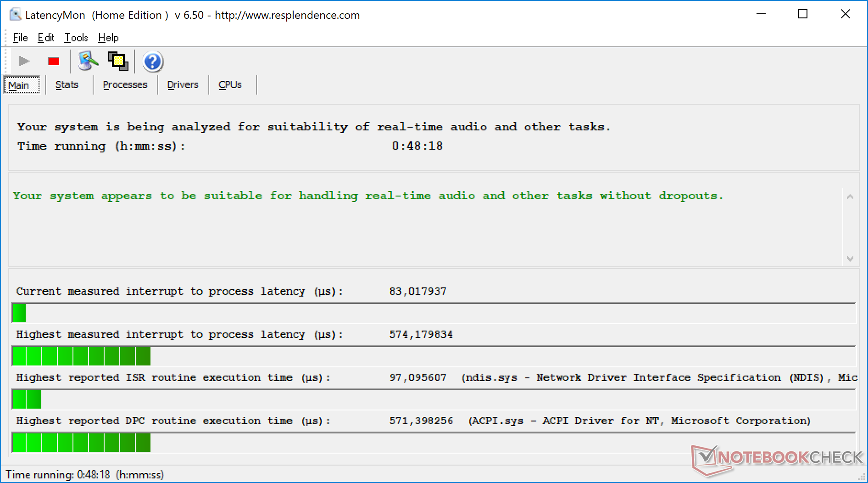Switch to the Processes tab
Viewport: 868px width, 483px height.
pyautogui.click(x=125, y=85)
